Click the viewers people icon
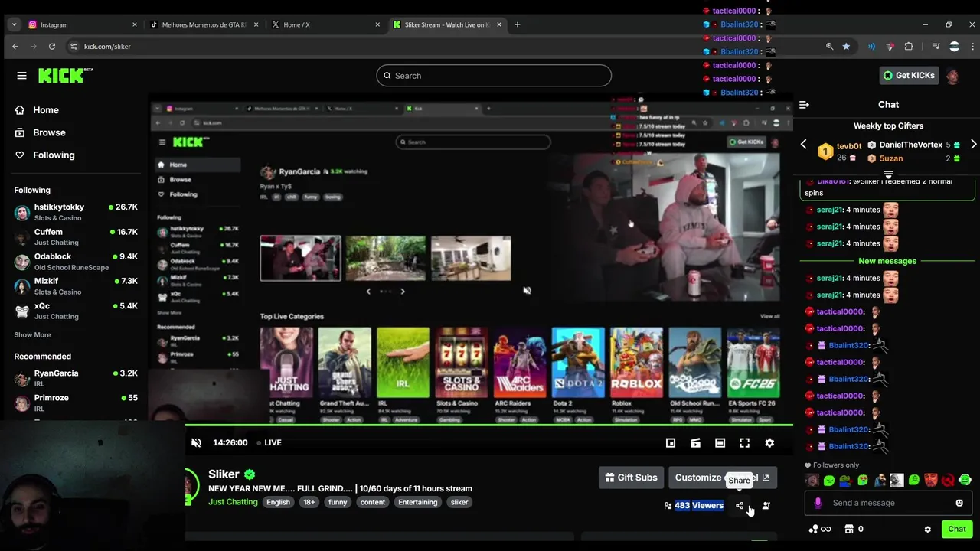This screenshot has width=980, height=551. (x=668, y=505)
